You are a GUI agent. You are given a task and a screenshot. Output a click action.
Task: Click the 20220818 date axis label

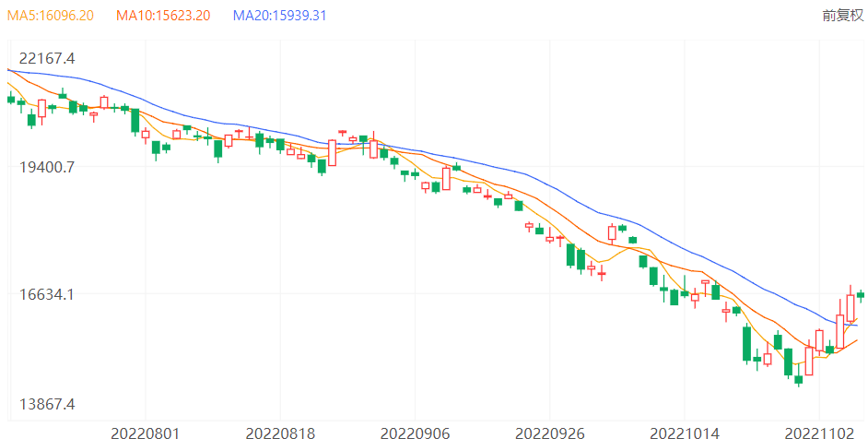tap(280, 433)
